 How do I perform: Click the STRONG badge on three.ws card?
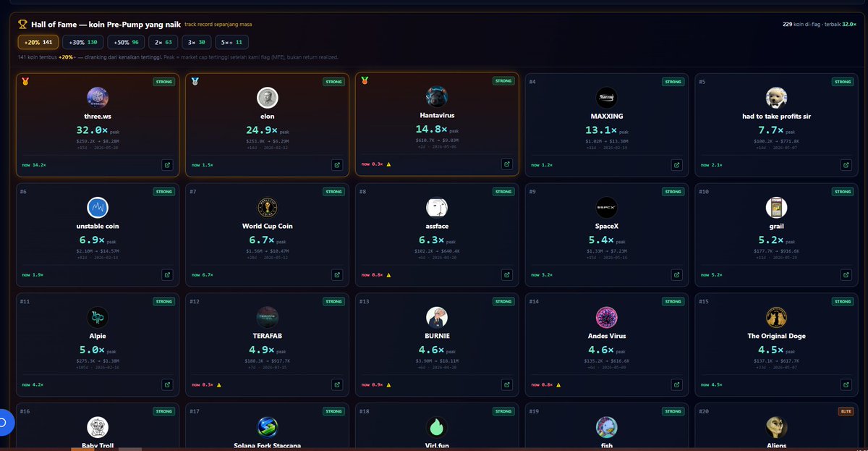click(x=164, y=82)
